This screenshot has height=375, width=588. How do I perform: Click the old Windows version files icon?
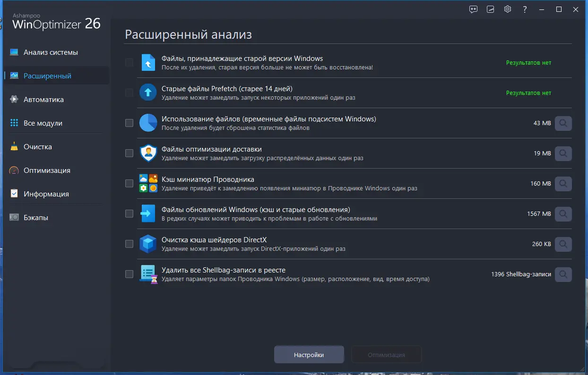point(148,62)
